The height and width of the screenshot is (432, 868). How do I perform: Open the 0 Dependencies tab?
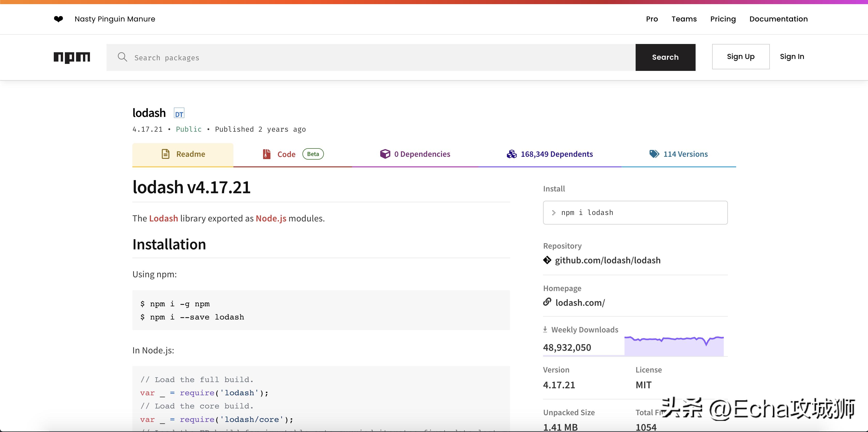[x=415, y=154]
